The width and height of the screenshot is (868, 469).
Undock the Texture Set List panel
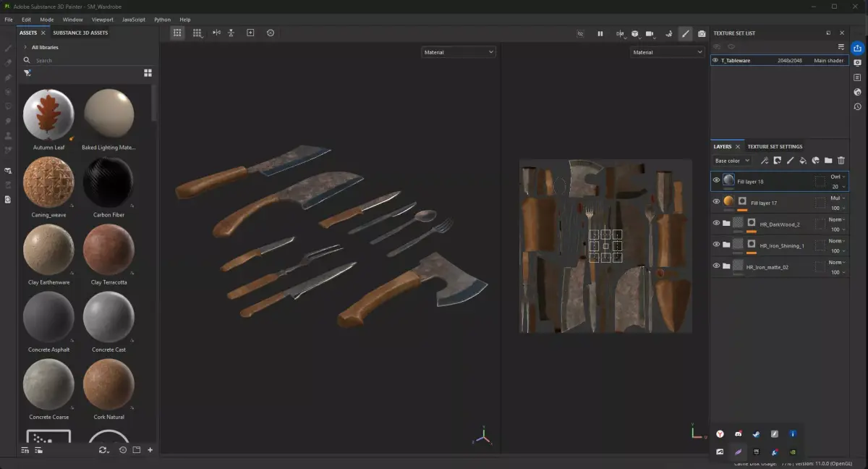click(828, 33)
